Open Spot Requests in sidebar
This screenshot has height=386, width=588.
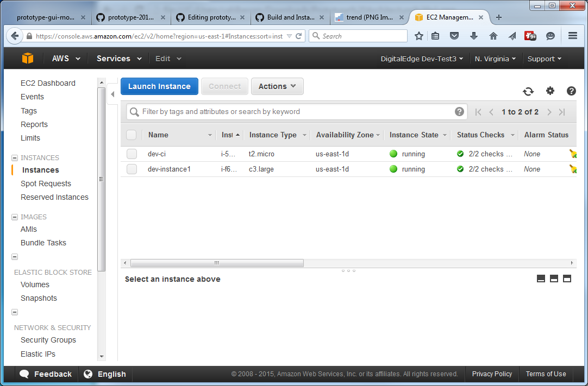[46, 183]
